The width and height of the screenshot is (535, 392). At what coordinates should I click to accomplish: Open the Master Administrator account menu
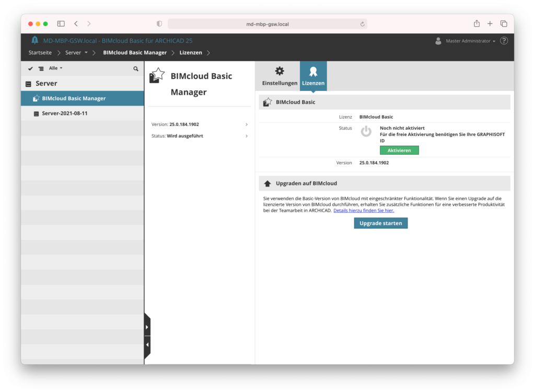pos(469,41)
